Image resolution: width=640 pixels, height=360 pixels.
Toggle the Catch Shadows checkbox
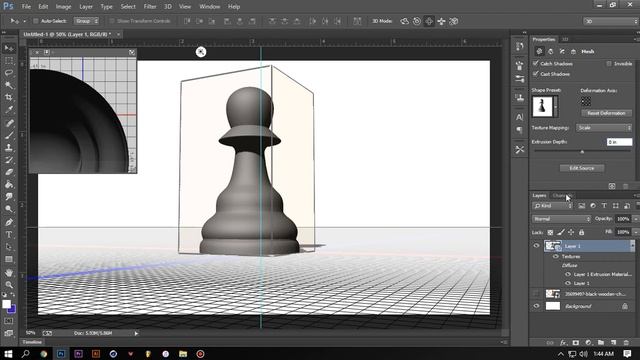click(x=535, y=63)
